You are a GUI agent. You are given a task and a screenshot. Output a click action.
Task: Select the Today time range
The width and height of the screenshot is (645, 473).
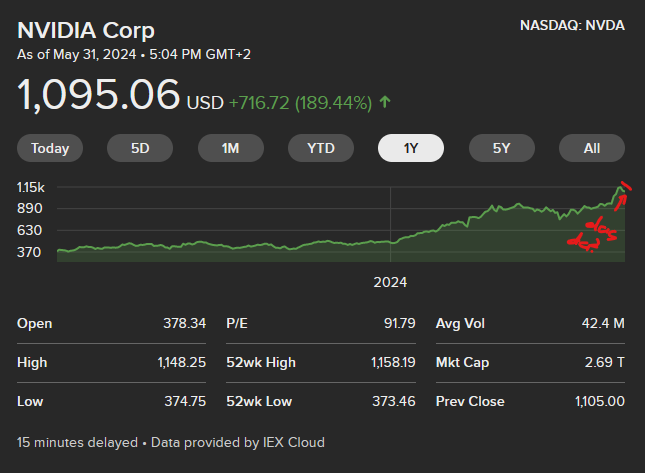click(50, 148)
